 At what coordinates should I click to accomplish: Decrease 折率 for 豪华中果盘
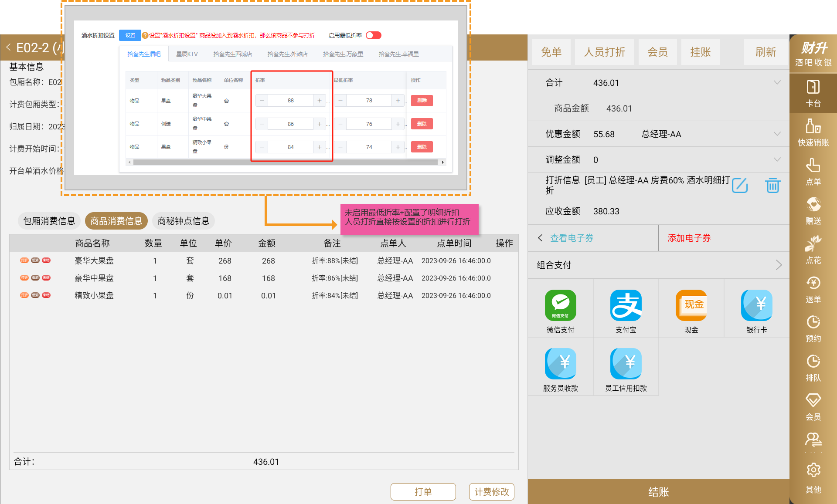262,124
